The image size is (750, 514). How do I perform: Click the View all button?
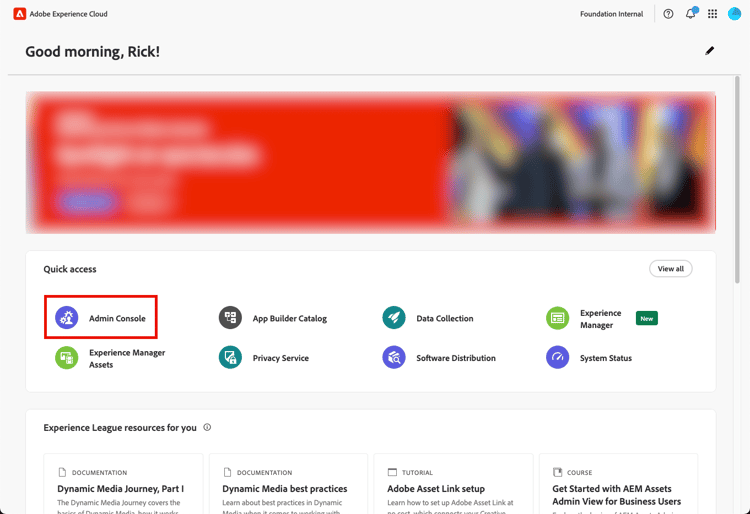coord(671,269)
